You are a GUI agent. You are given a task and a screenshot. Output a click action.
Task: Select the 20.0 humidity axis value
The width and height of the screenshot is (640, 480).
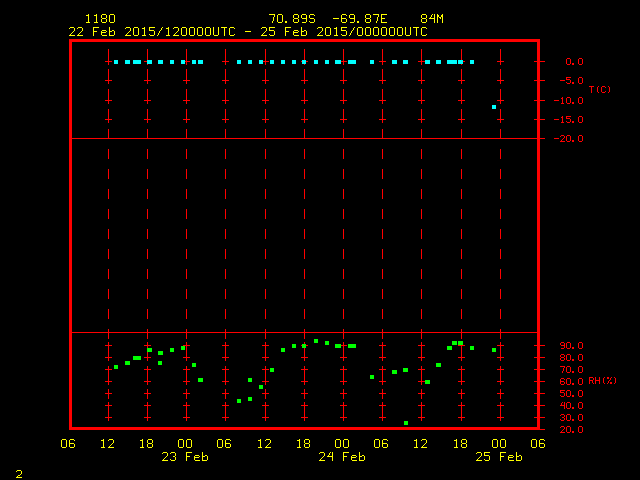tap(574, 429)
